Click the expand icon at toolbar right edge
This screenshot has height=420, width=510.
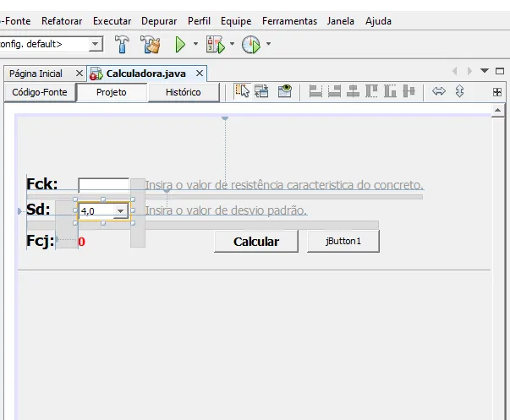point(497,92)
